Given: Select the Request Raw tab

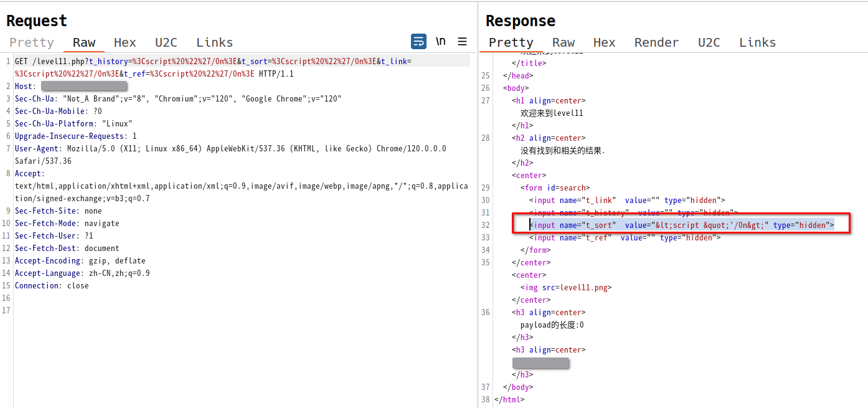Looking at the screenshot, I should pyautogui.click(x=84, y=42).
